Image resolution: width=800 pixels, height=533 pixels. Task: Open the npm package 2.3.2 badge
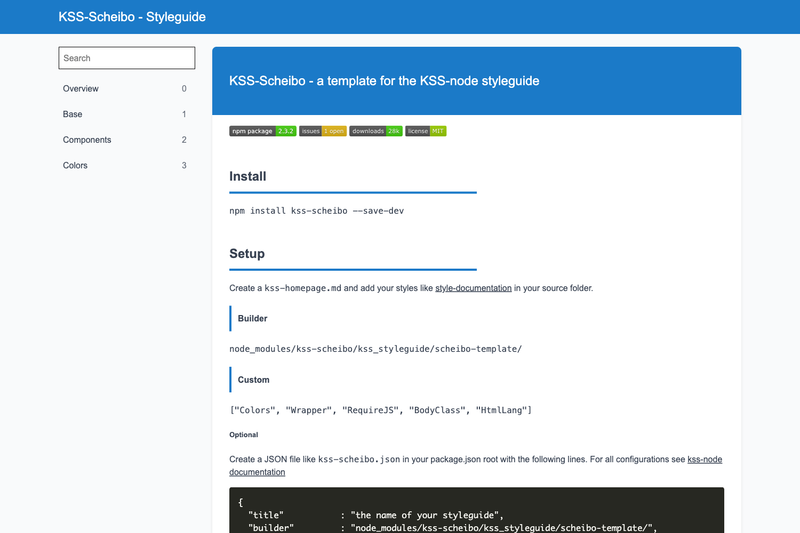262,131
